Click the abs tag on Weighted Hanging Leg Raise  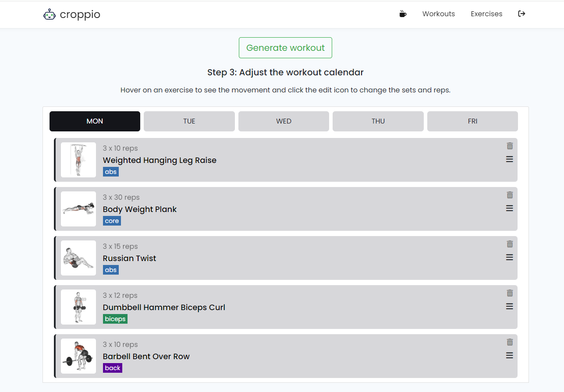coord(111,172)
